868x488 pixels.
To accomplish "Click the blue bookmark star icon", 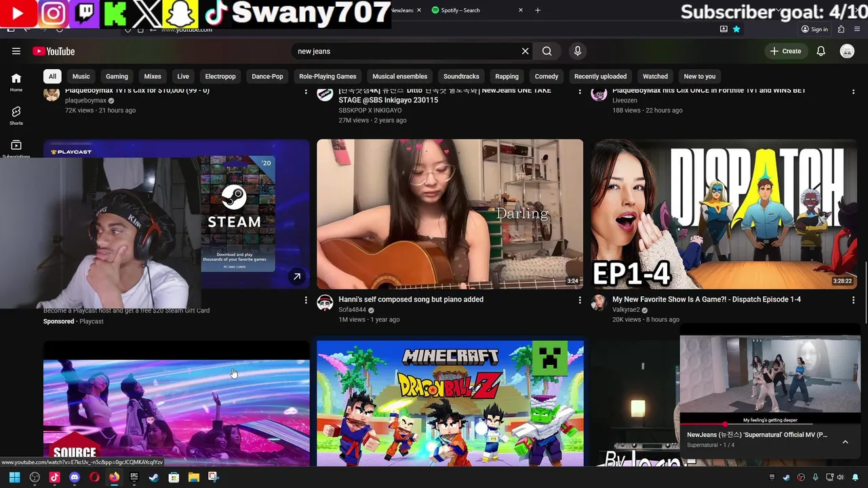I will pyautogui.click(x=736, y=29).
